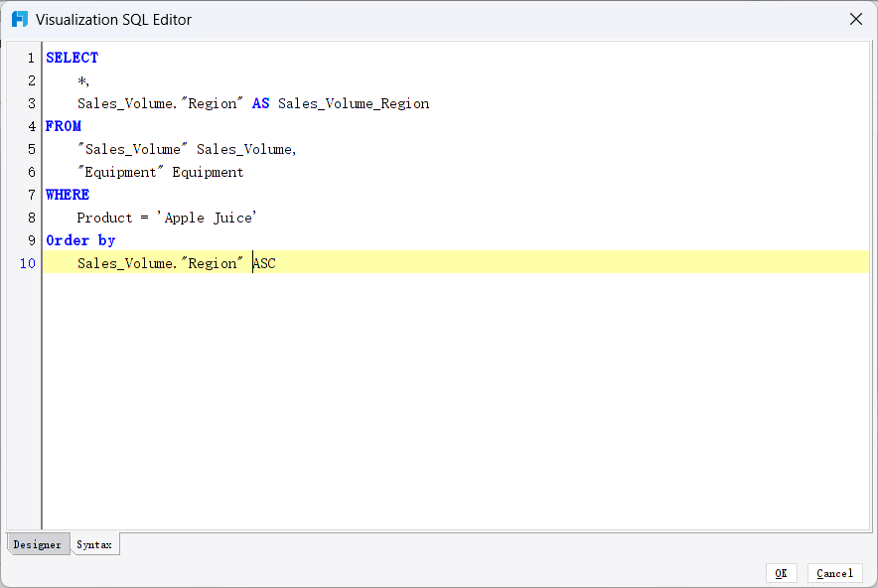Click the quoted "Equipment" table on line 6
The width and height of the screenshot is (878, 588).
point(120,172)
